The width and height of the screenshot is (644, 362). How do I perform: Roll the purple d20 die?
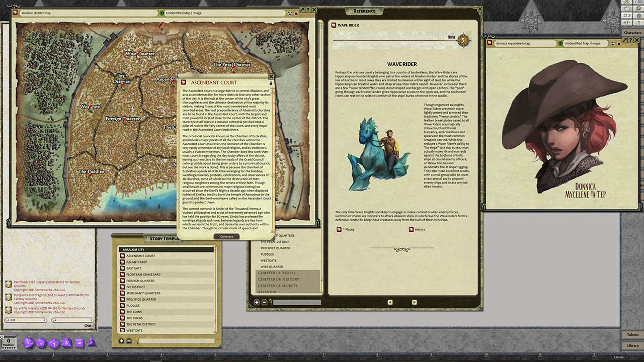click(x=28, y=344)
